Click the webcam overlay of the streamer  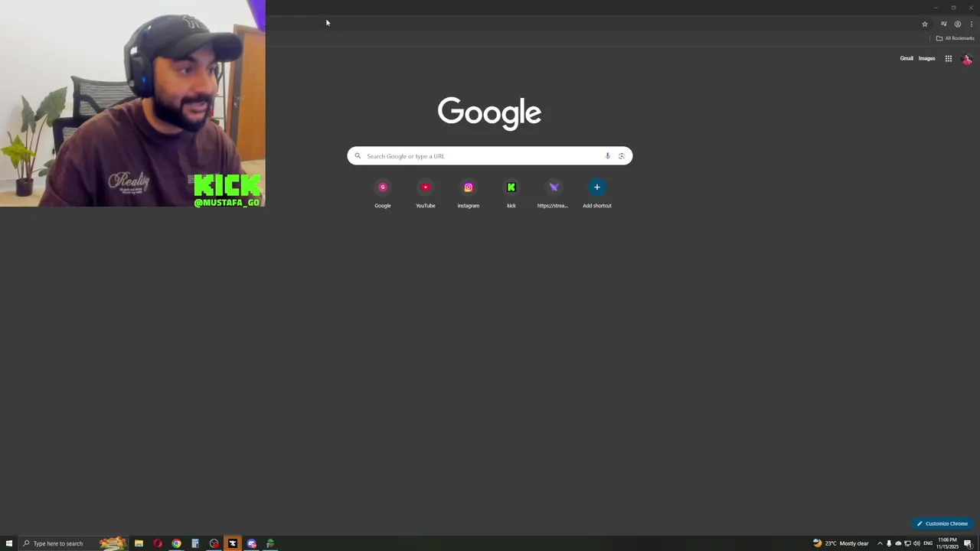[132, 103]
